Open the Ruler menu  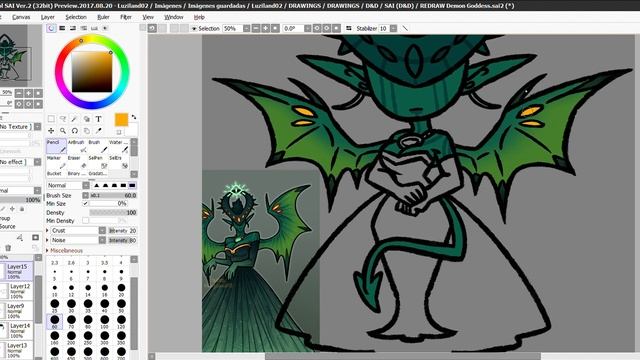point(103,17)
